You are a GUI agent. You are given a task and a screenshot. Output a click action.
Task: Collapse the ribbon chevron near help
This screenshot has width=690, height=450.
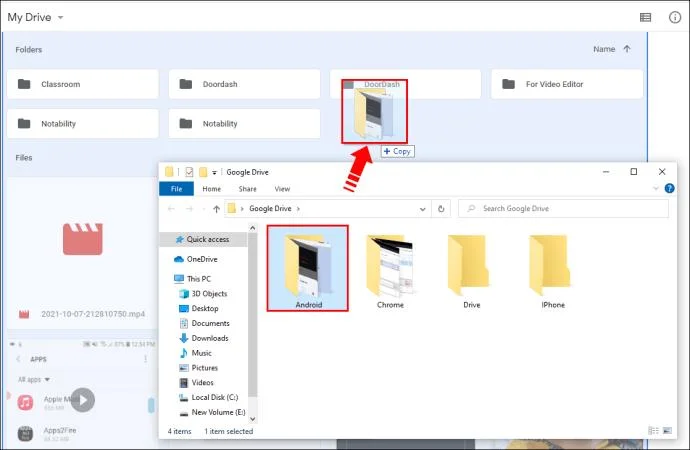(x=656, y=188)
